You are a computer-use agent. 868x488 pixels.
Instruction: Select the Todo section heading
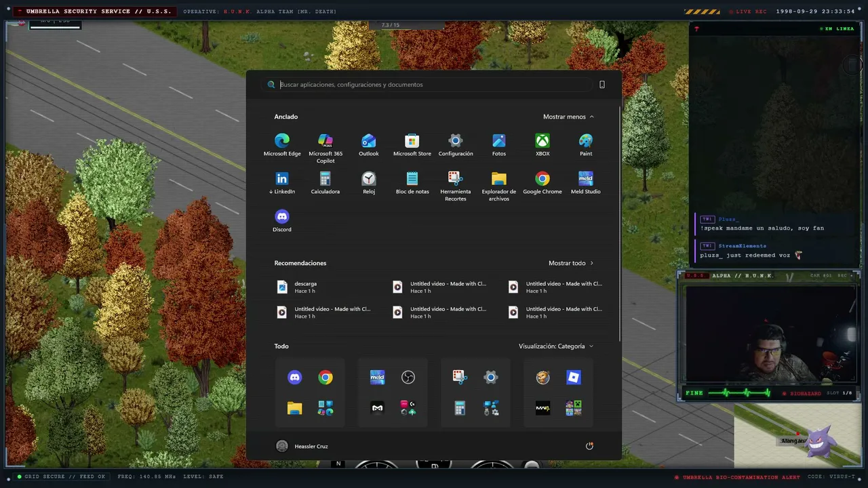[281, 346]
